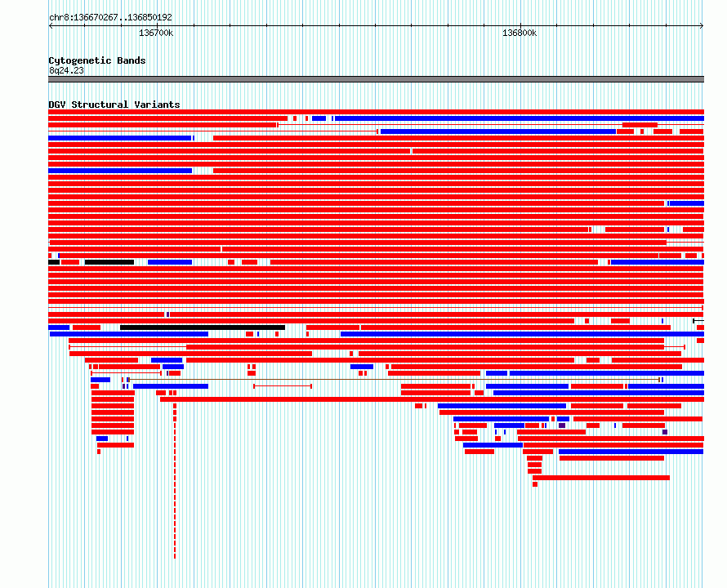
Task: Click the 8q24.23 band label
Action: [x=66, y=70]
